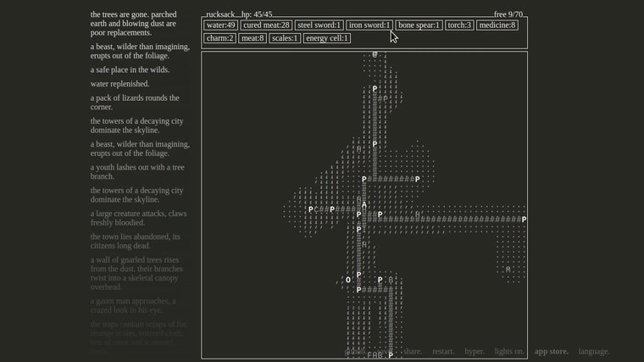Click the charm:2 item

(219, 38)
